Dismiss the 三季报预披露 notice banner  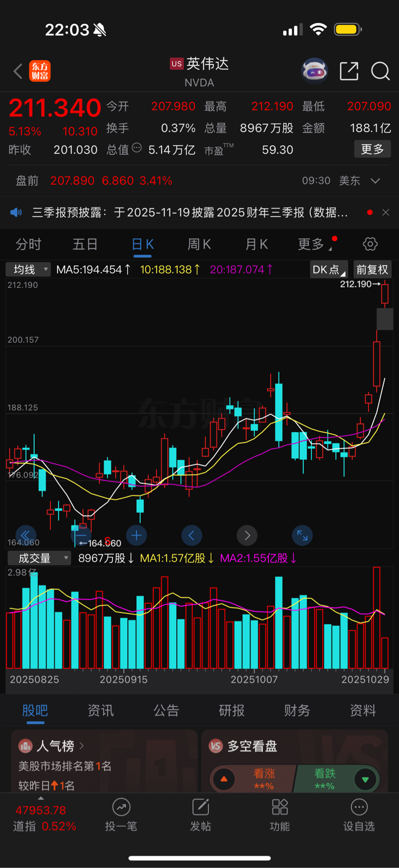(x=385, y=212)
